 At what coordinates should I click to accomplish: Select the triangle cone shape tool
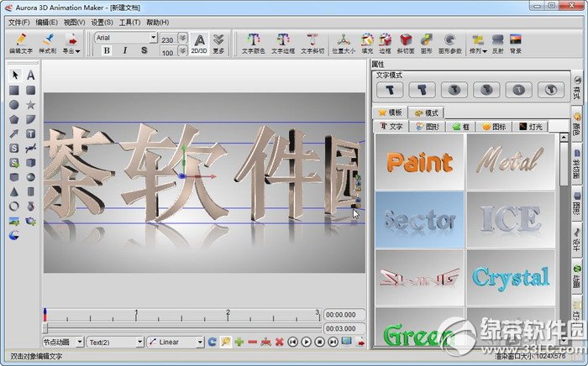(x=14, y=191)
